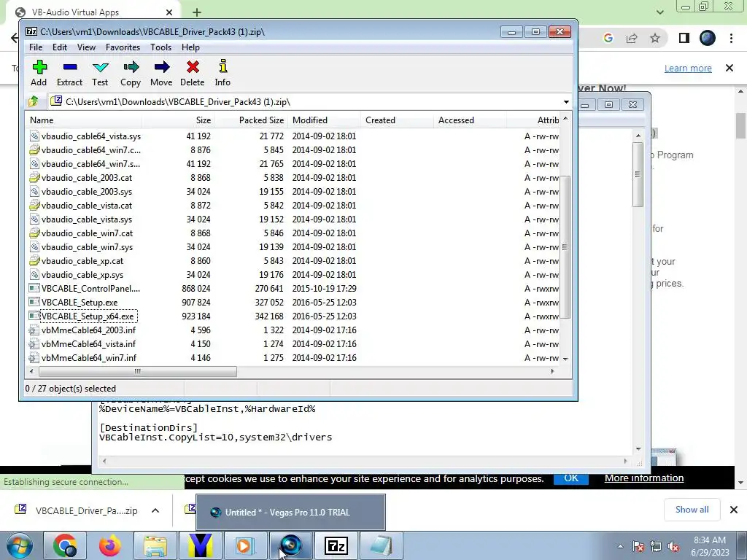Click the Add toolbar icon in 7-Zip
The width and height of the screenshot is (747, 560).
[x=39, y=73]
